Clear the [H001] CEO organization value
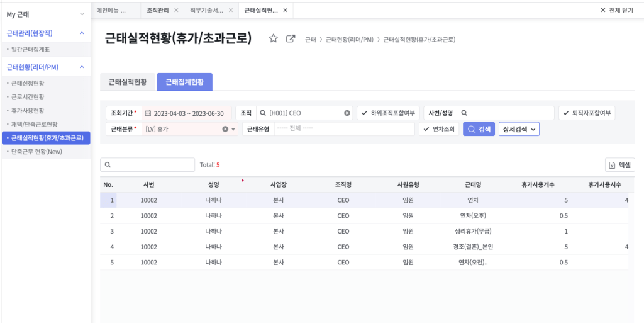The height and width of the screenshot is (323, 644). (x=347, y=113)
